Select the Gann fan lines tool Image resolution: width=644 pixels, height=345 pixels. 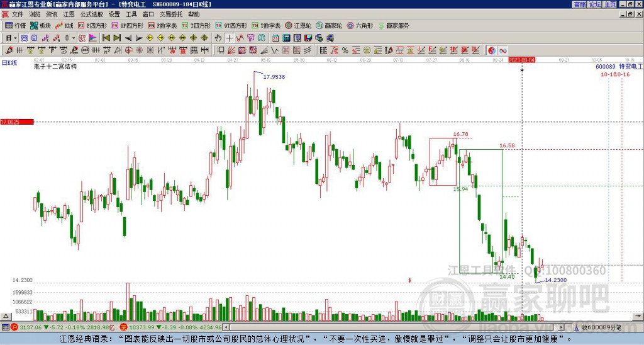tap(231, 50)
